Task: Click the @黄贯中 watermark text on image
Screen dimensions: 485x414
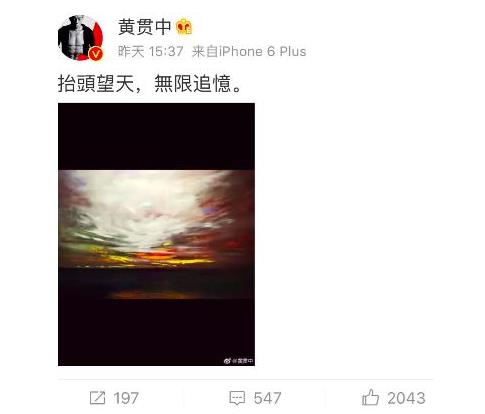Action: point(243,361)
